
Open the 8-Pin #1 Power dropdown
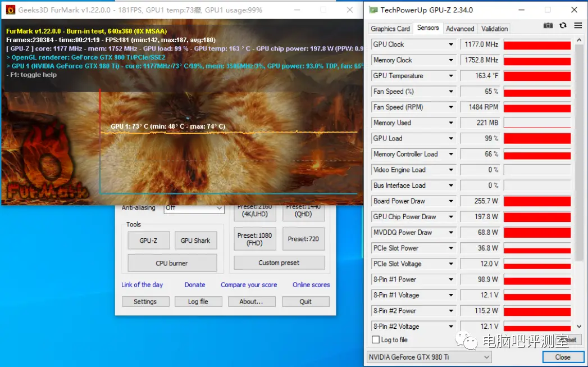(x=451, y=279)
